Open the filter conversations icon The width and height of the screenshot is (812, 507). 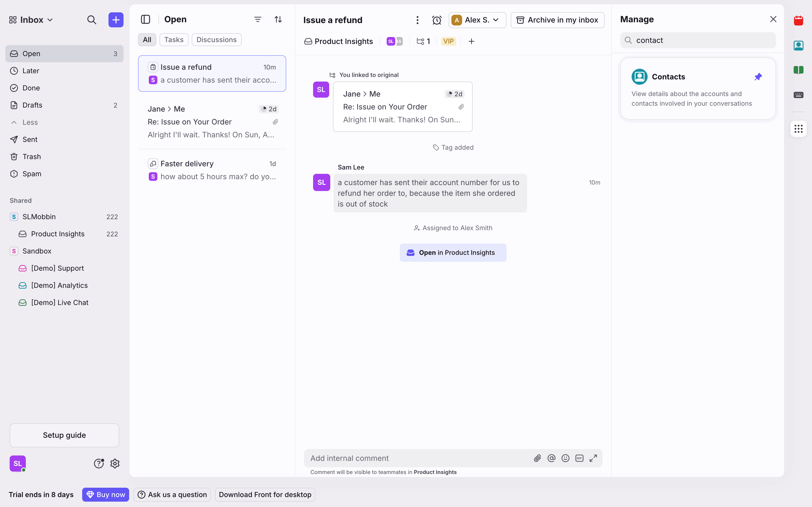click(x=257, y=19)
